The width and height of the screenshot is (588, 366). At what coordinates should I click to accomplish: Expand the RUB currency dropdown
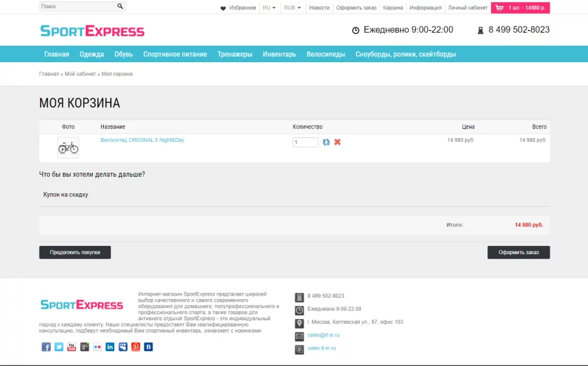click(x=293, y=8)
